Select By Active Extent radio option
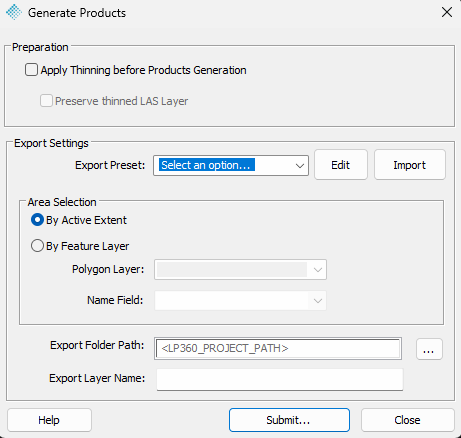461x438 pixels. click(x=37, y=220)
